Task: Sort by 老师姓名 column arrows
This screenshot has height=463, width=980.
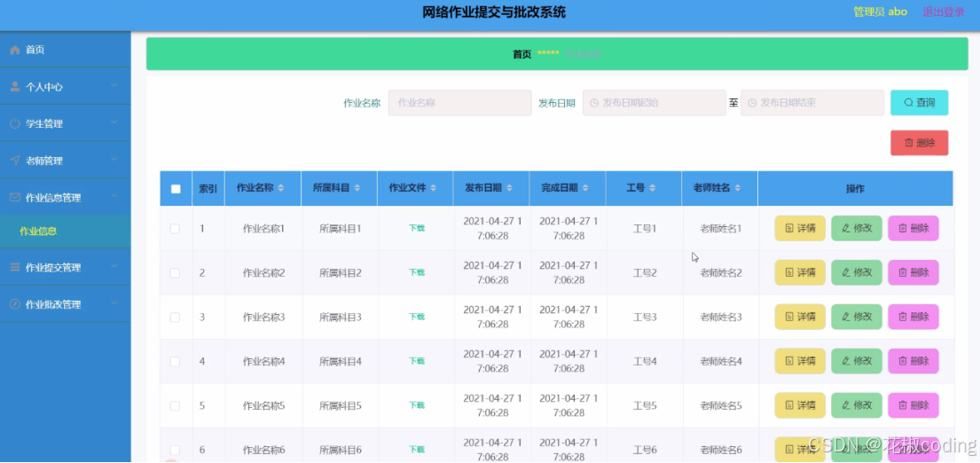Action: [738, 188]
